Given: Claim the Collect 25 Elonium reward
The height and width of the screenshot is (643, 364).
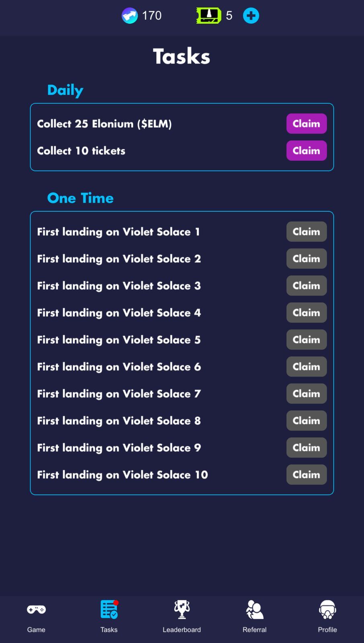Looking at the screenshot, I should (x=306, y=124).
